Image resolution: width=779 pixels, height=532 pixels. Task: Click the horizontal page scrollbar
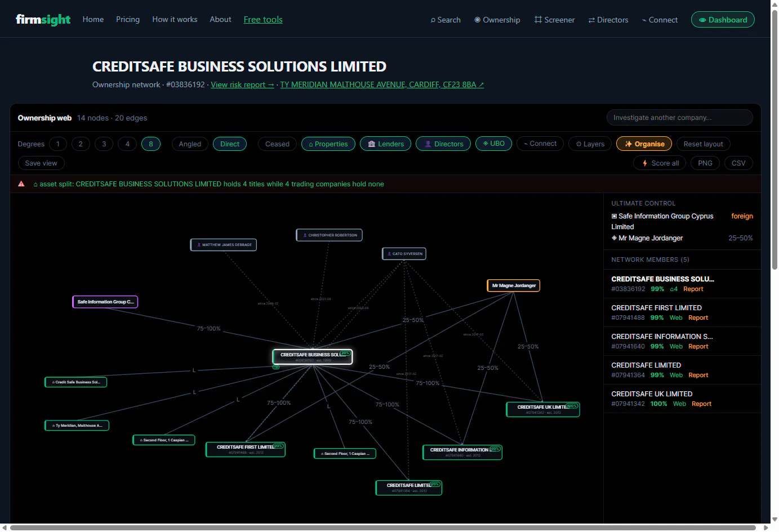[x=383, y=528]
